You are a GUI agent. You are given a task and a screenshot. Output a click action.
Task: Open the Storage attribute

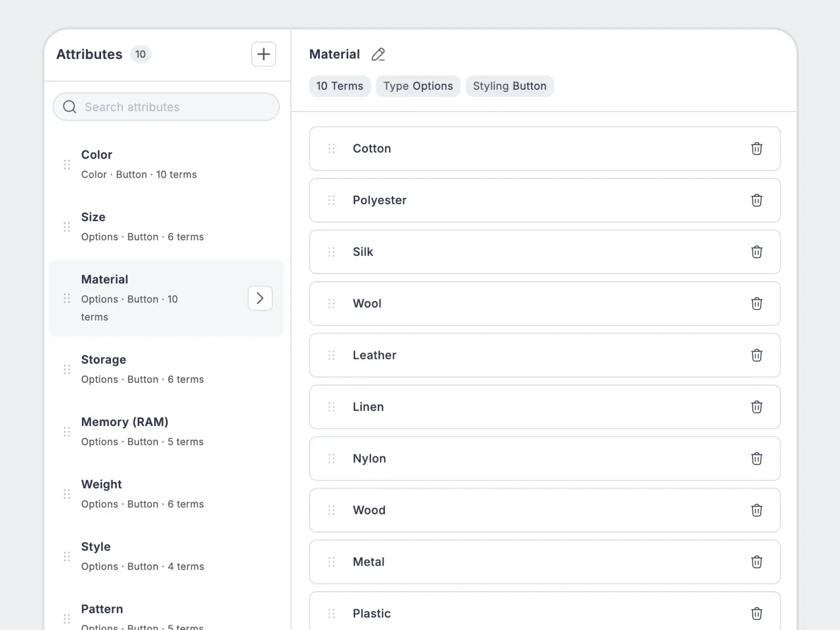coord(166,370)
